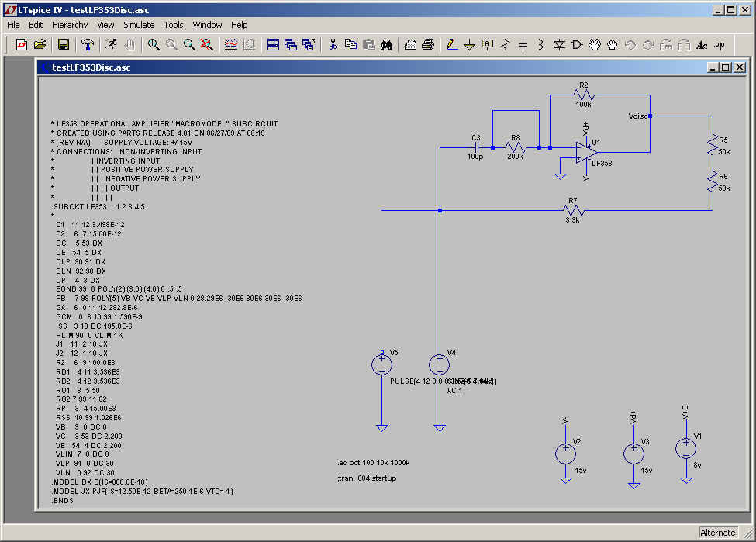Screen dimensions: 756x542
Task: Select the Resistor tool in the toolbar
Action: [506, 45]
